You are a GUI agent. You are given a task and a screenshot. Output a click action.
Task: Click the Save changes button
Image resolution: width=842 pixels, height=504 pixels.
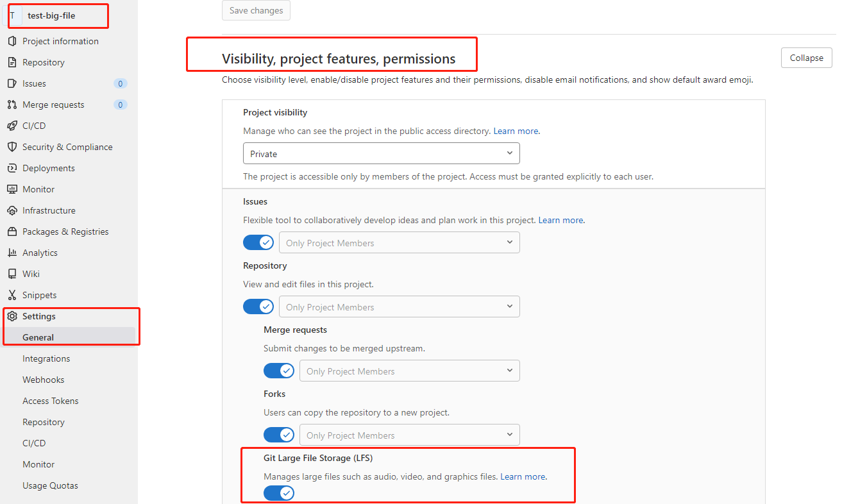(x=256, y=10)
